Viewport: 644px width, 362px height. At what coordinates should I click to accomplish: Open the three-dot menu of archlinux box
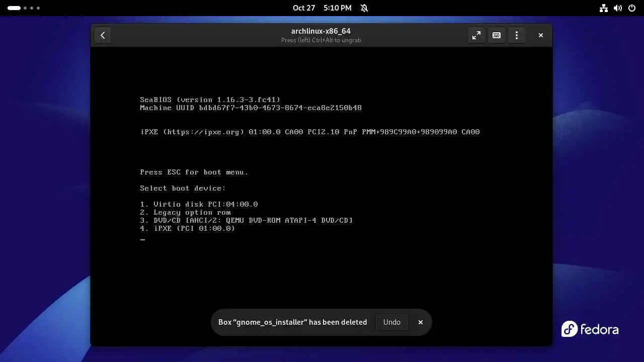[x=516, y=35]
